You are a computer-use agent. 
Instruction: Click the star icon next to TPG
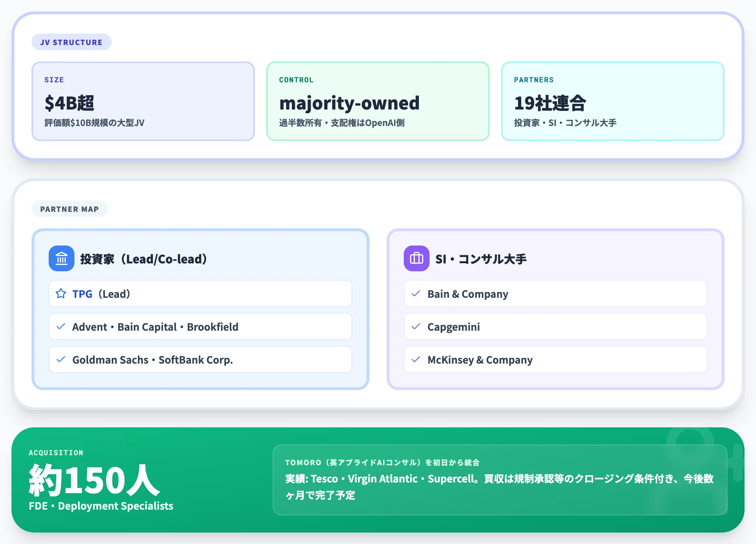tap(61, 294)
